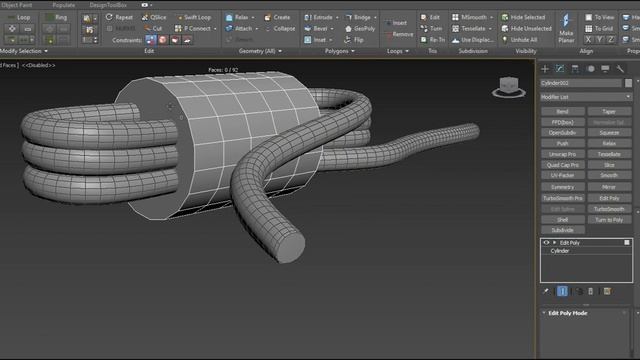The height and width of the screenshot is (360, 640).
Task: Click the Symmetry modifier button
Action: 562,187
